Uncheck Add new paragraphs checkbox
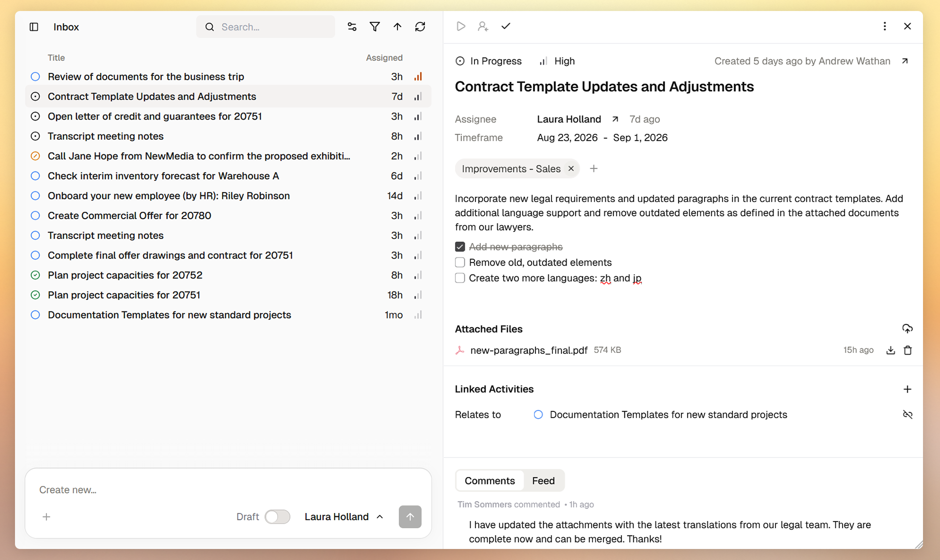 pos(460,247)
